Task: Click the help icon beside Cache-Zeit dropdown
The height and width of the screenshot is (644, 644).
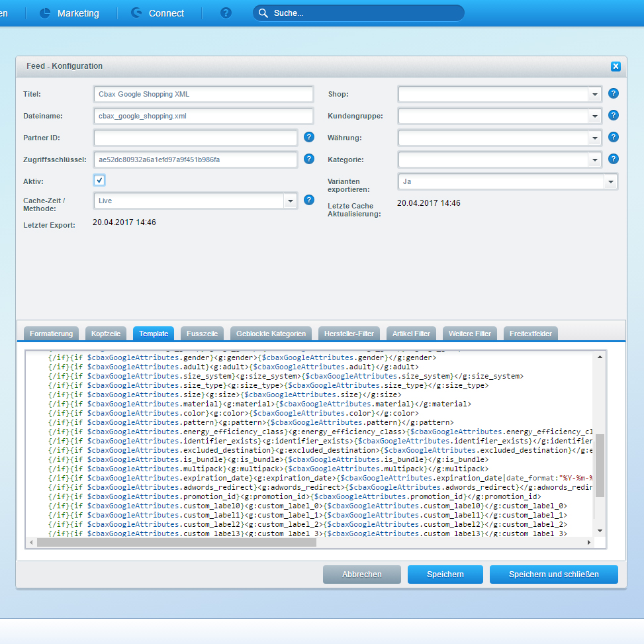Action: [308, 200]
